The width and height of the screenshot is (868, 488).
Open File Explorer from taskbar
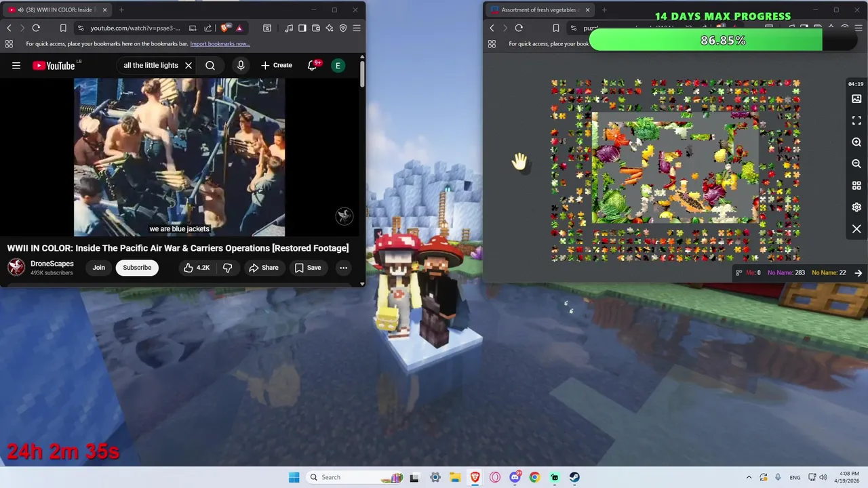click(x=455, y=477)
